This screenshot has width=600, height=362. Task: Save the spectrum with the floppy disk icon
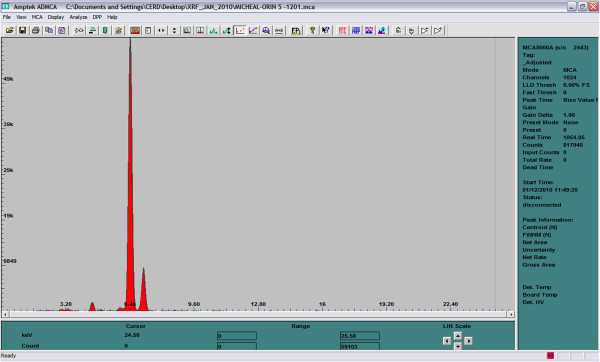pyautogui.click(x=23, y=30)
